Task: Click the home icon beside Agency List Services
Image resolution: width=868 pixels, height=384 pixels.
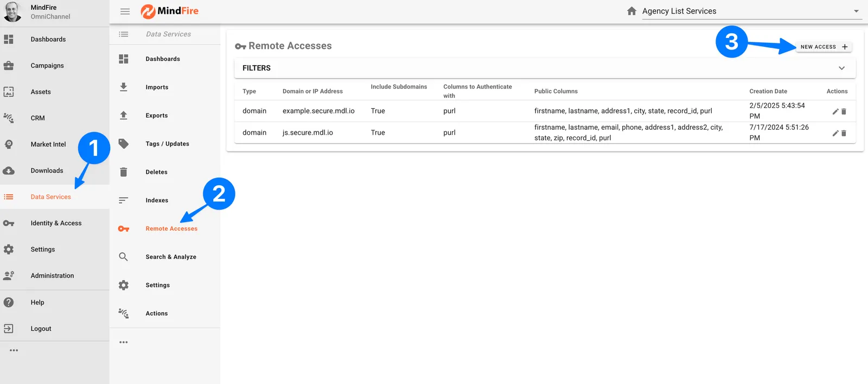Action: tap(631, 11)
